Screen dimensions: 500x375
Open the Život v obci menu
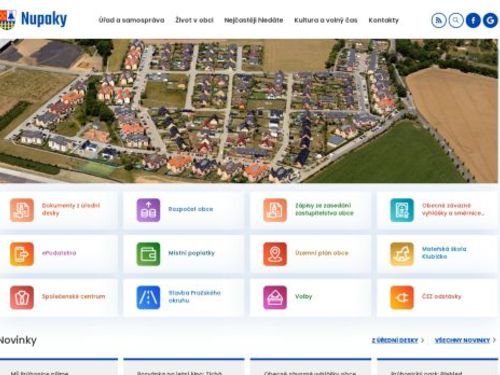tap(194, 20)
